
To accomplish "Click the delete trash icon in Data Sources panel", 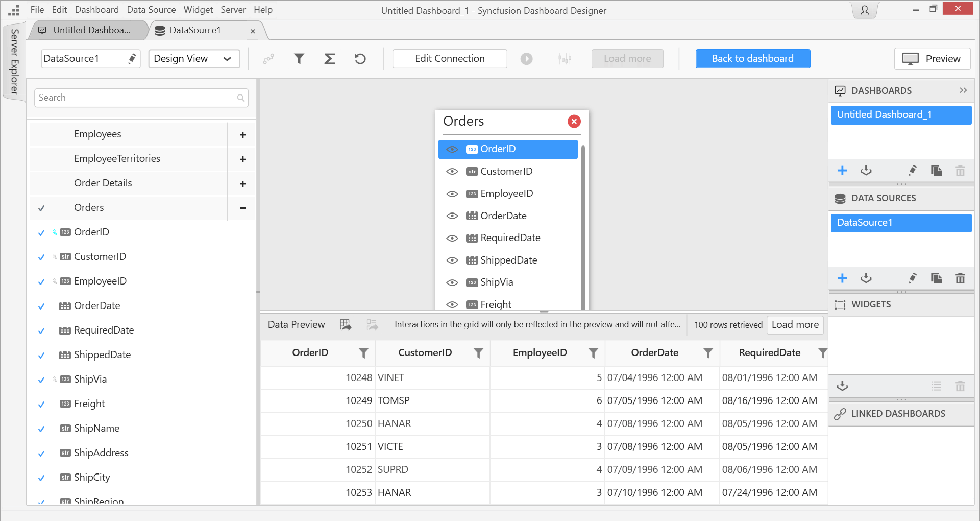I will 960,278.
